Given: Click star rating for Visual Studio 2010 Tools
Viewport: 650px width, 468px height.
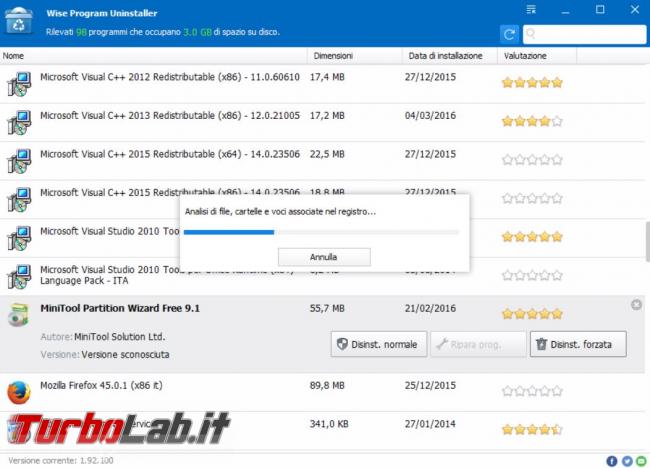Looking at the screenshot, I should coord(532,237).
